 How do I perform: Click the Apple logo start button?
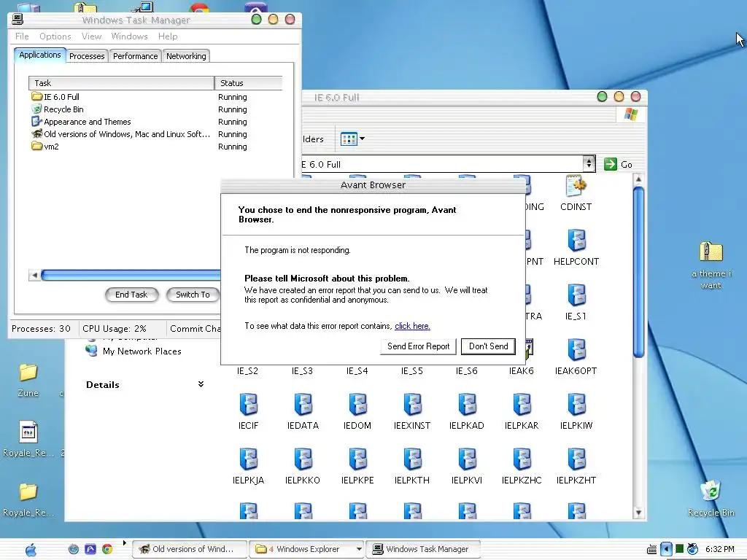pyautogui.click(x=31, y=550)
